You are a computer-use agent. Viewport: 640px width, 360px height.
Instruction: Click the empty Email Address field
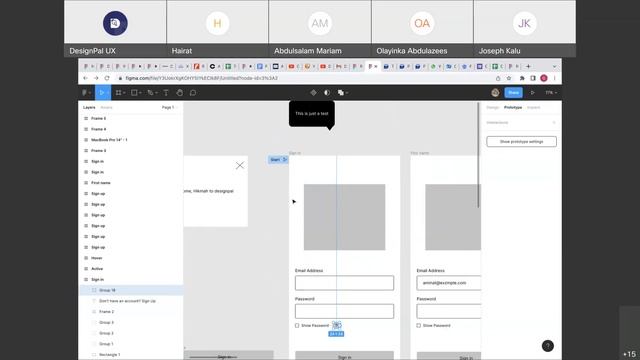tap(344, 283)
